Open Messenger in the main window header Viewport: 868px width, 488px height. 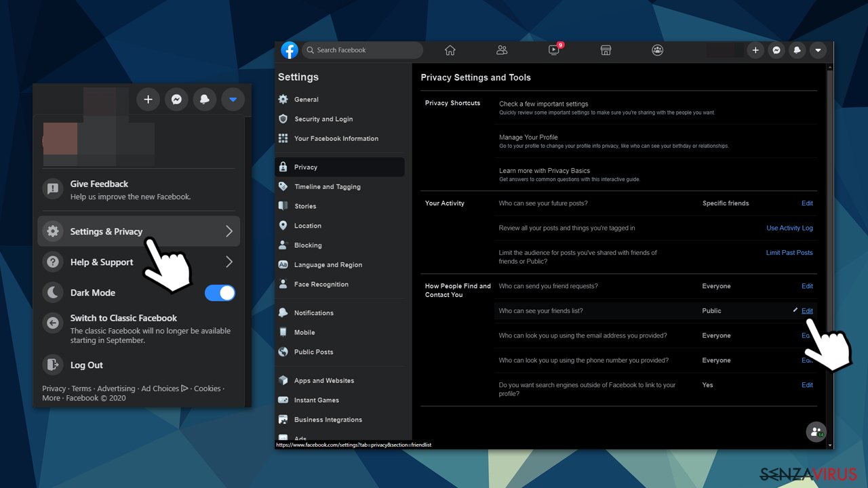click(776, 50)
